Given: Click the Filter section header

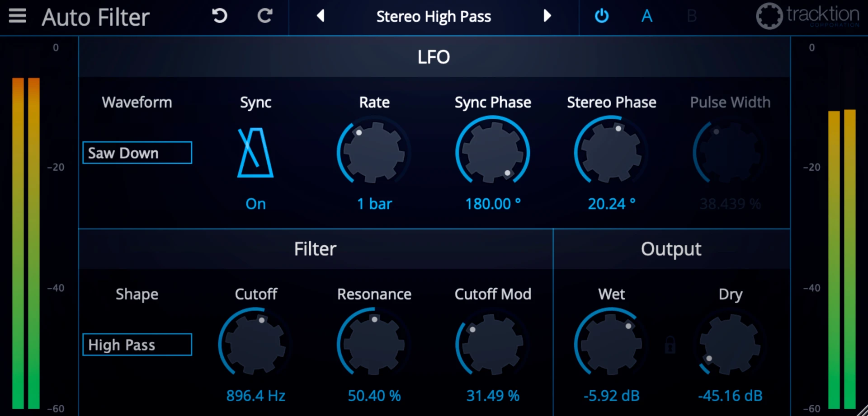Looking at the screenshot, I should click(315, 249).
